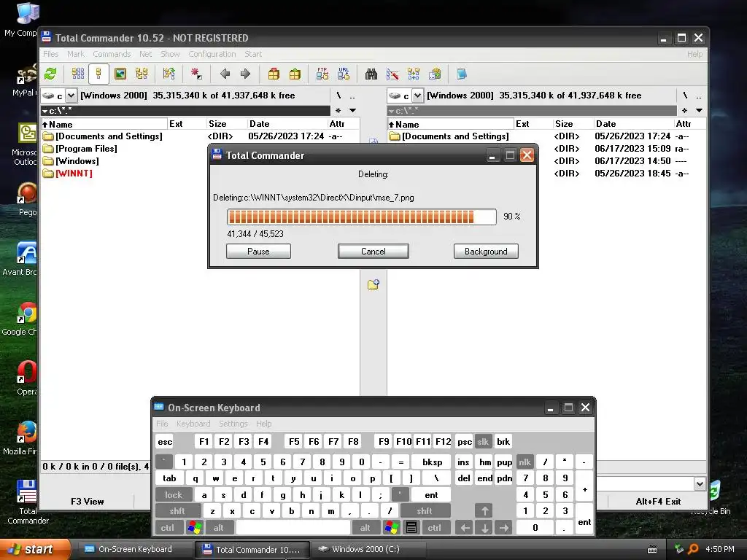Screen dimensions: 747x560
Task: Toggle the nlk key on On-Screen Keyboard
Action: [525, 462]
